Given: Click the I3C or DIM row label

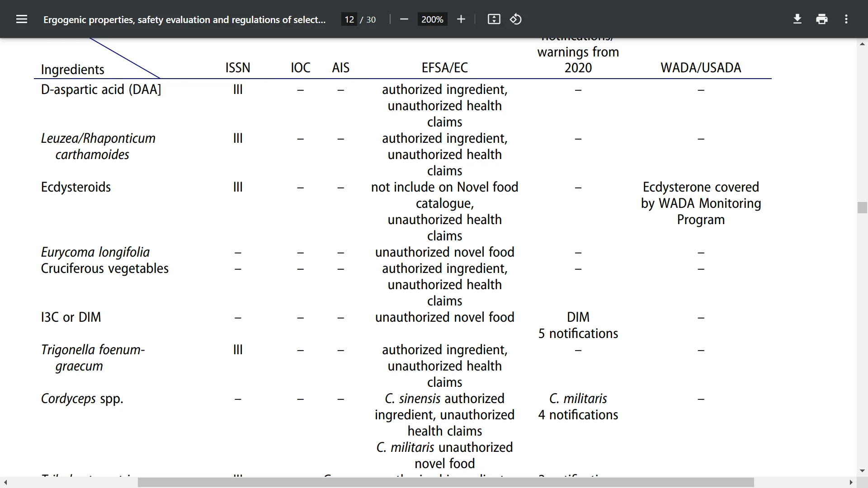Looking at the screenshot, I should [x=71, y=317].
